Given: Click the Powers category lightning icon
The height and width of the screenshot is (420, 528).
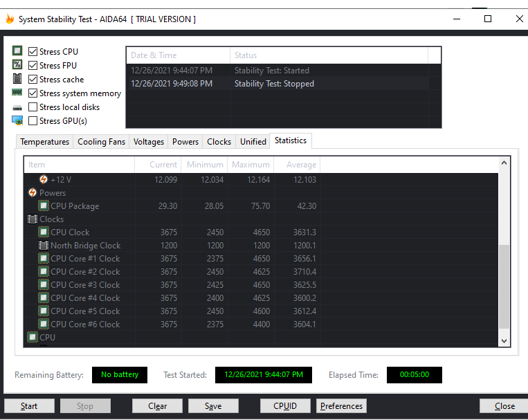Looking at the screenshot, I should click(33, 192).
